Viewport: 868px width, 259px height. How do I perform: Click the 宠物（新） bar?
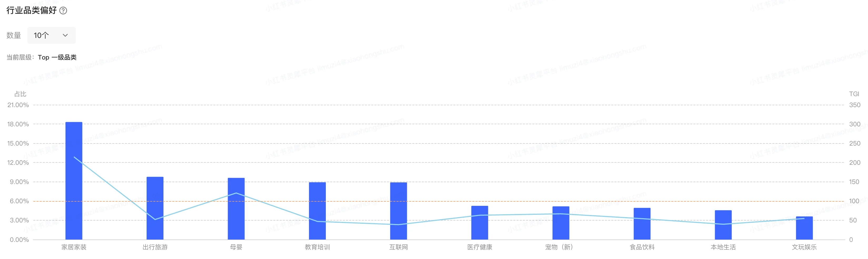coord(561,223)
